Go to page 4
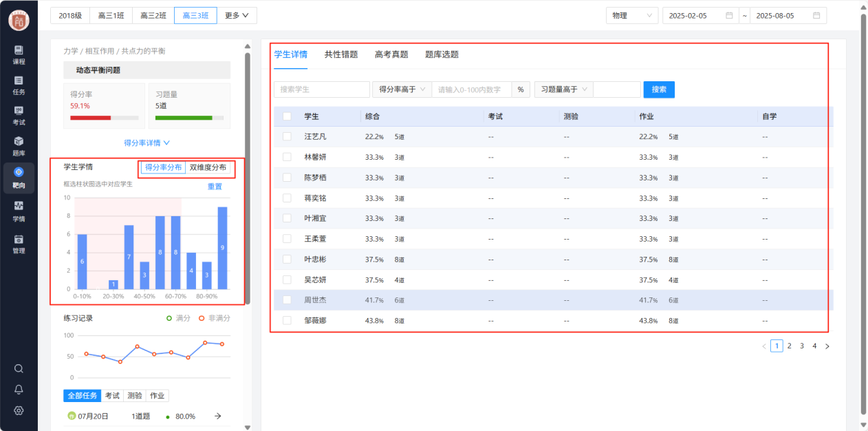Image resolution: width=868 pixels, height=431 pixels. (814, 346)
